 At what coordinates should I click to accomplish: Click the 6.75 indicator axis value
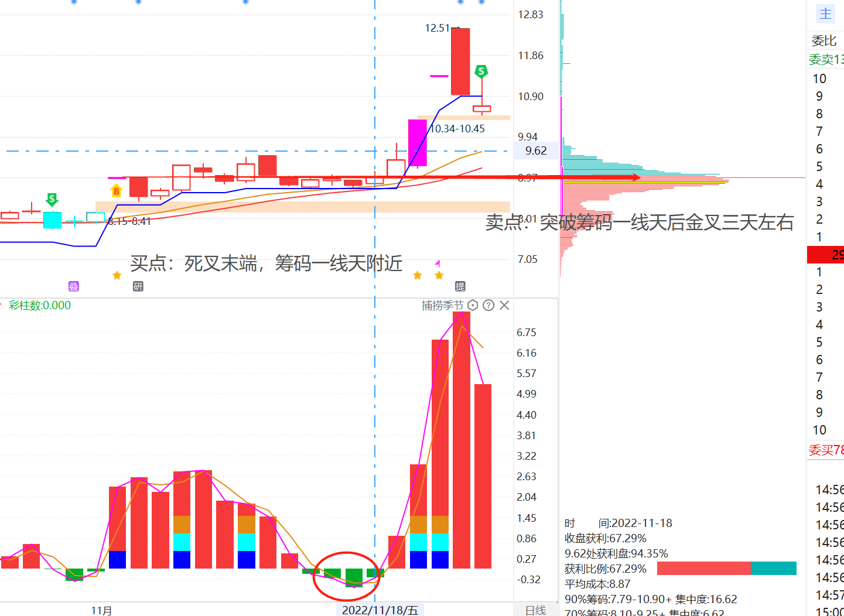point(527,333)
